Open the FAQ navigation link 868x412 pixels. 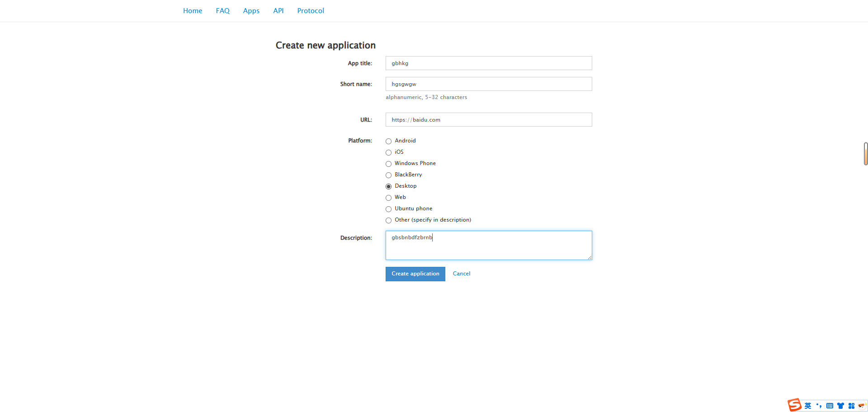pyautogui.click(x=222, y=11)
